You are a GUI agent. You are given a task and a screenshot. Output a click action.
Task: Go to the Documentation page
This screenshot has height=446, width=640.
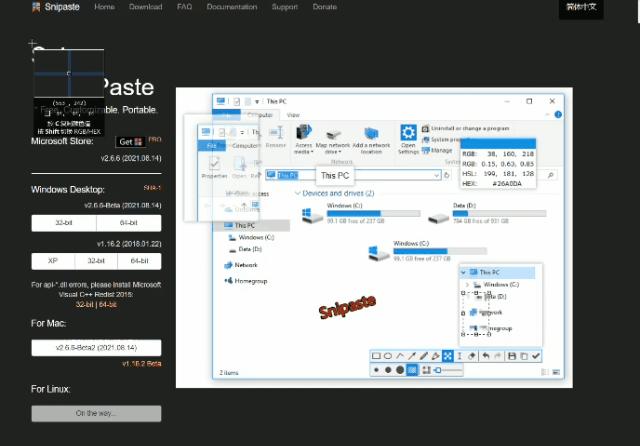click(x=231, y=7)
